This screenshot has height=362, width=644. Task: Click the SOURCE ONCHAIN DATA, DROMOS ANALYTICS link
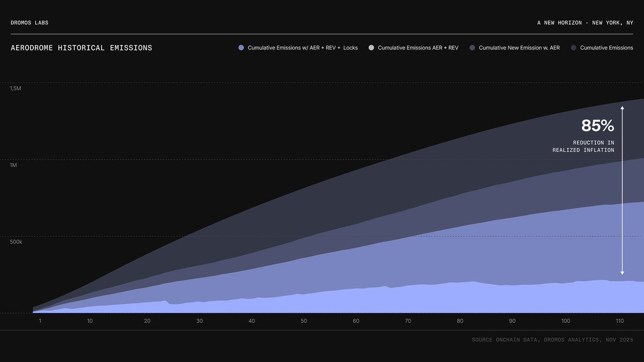pyautogui.click(x=537, y=339)
